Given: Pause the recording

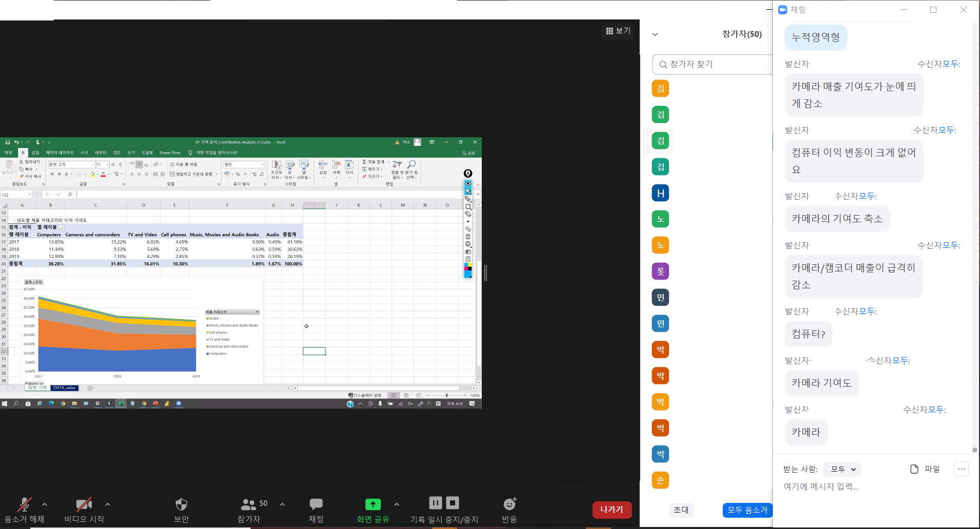Looking at the screenshot, I should tap(435, 503).
